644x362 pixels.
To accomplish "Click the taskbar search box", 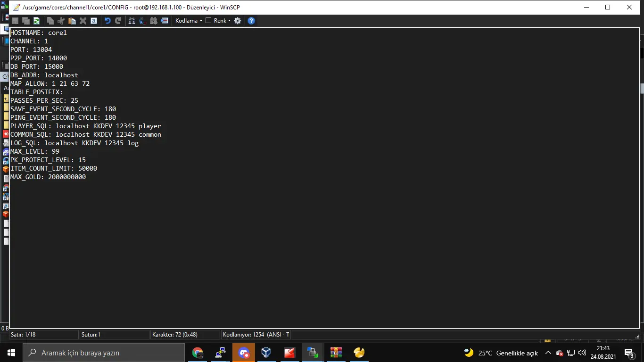I will click(104, 353).
